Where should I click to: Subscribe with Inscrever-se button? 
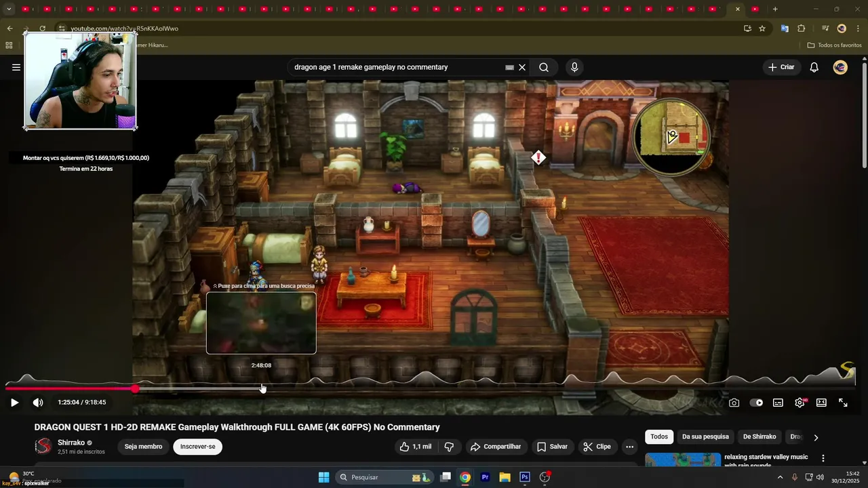[197, 447]
